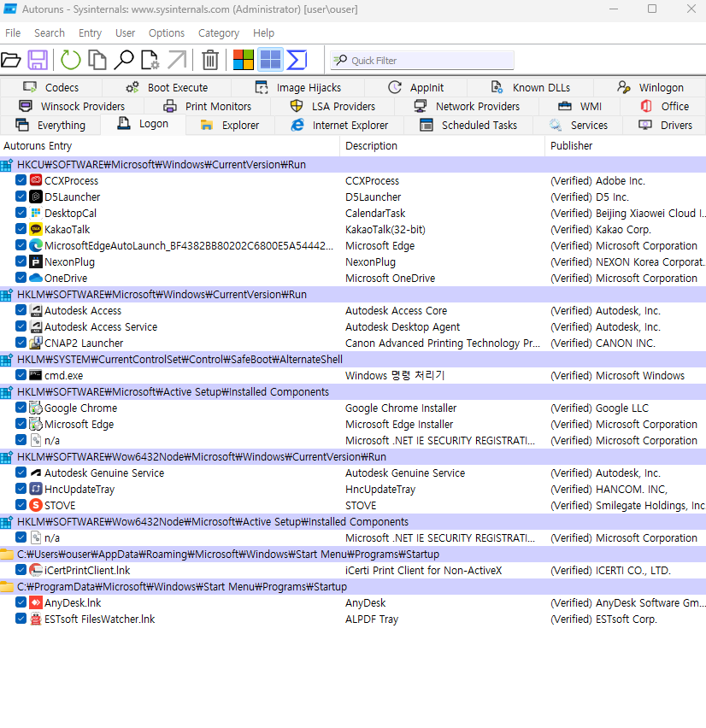706x728 pixels.
Task: Switch to the Scheduled Tasks tab
Action: pyautogui.click(x=468, y=125)
